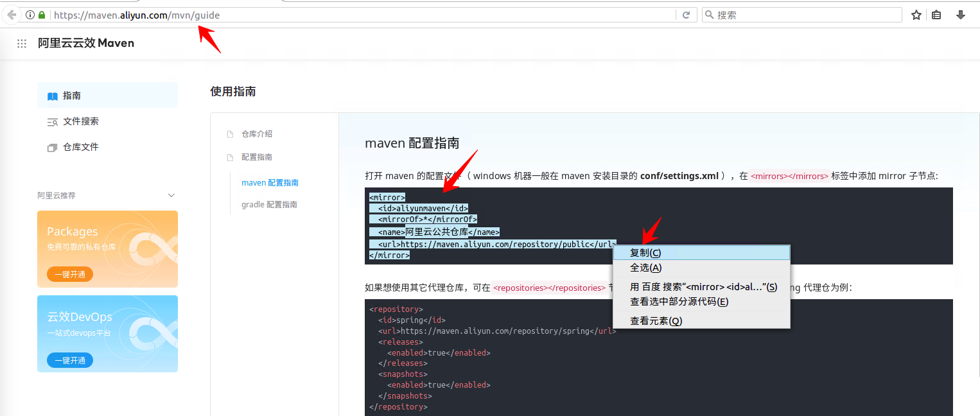Click the 阿里云云效 Maven site title
This screenshot has height=416, width=980.
tap(86, 43)
